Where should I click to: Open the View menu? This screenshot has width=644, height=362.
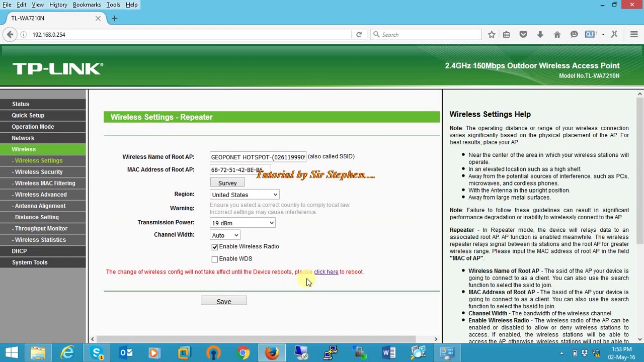tap(38, 5)
